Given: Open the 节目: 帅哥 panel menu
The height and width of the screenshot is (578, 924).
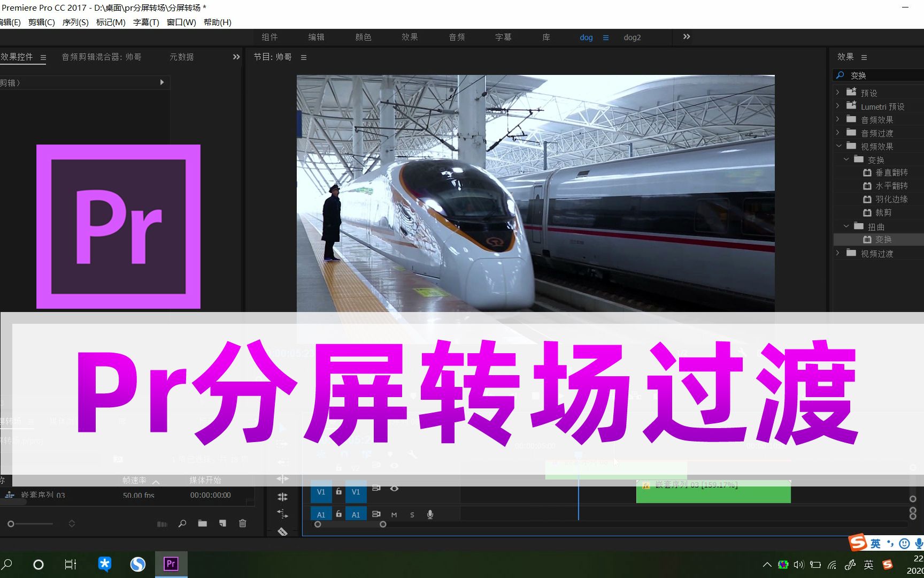Looking at the screenshot, I should click(x=304, y=57).
